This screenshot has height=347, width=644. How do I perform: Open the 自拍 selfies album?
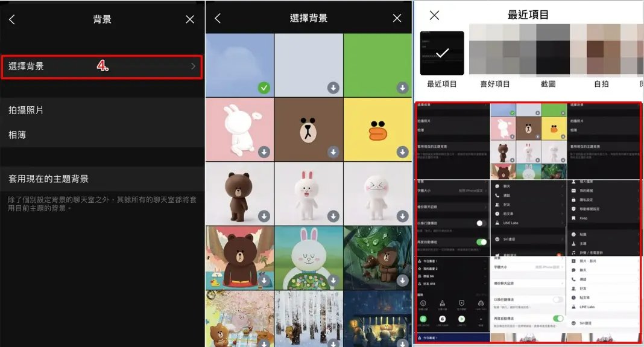601,84
